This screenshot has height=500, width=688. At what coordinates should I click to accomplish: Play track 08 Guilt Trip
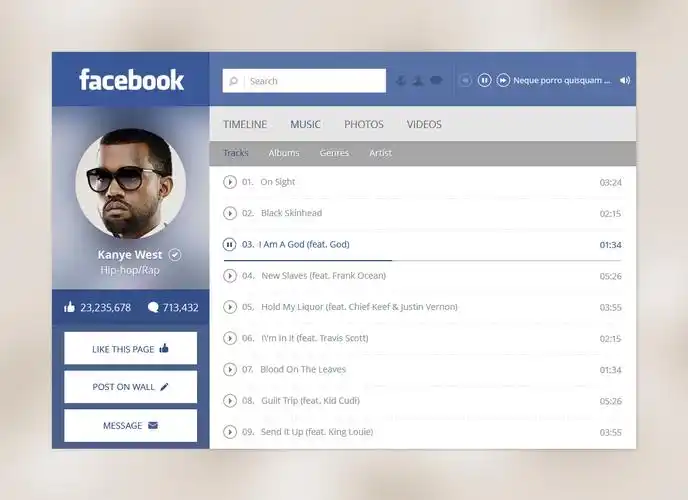[x=229, y=401]
